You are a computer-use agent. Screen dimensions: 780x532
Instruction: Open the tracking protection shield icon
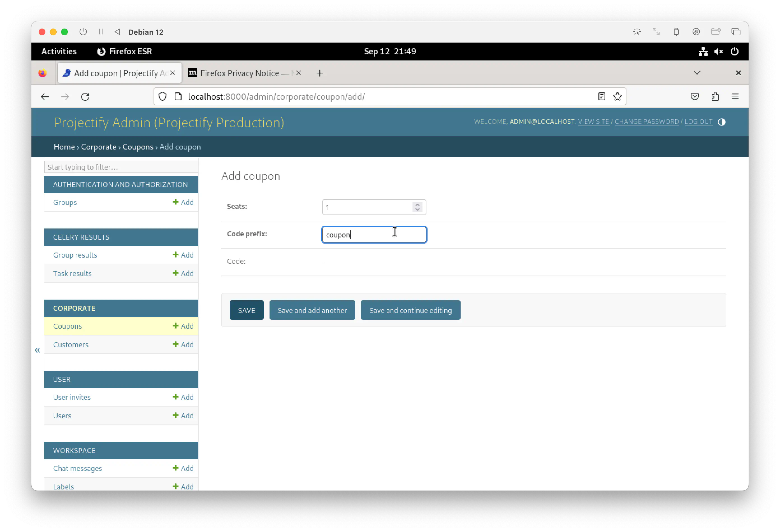tap(162, 97)
